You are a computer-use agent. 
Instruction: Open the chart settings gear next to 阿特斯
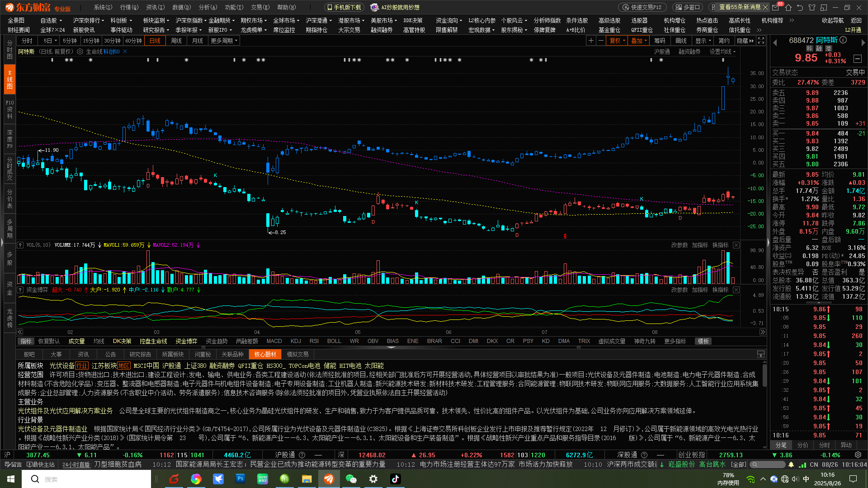click(x=80, y=52)
